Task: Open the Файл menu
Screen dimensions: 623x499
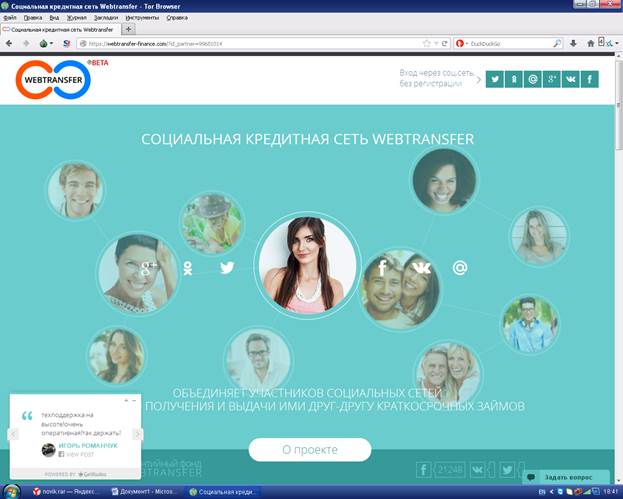Action: tap(10, 18)
